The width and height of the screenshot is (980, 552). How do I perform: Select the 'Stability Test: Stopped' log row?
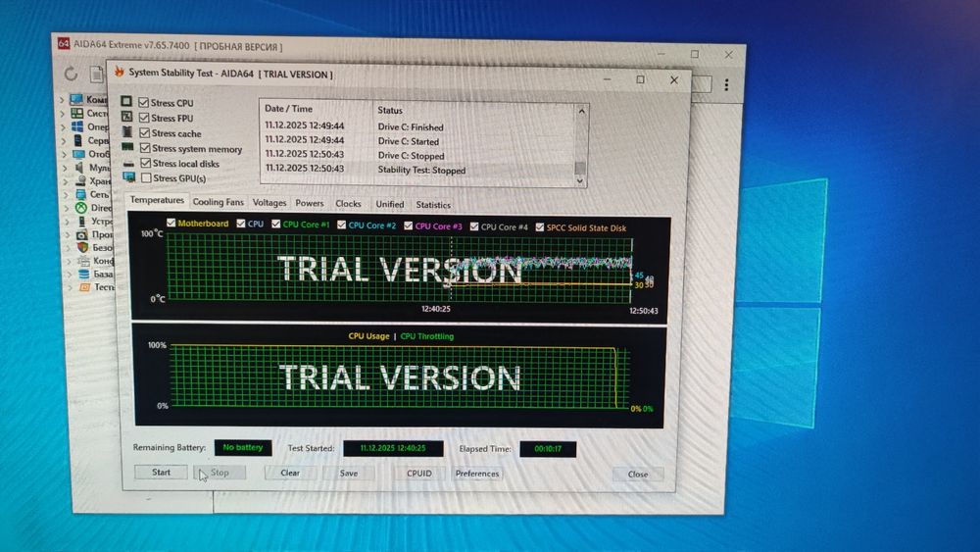coord(417,170)
